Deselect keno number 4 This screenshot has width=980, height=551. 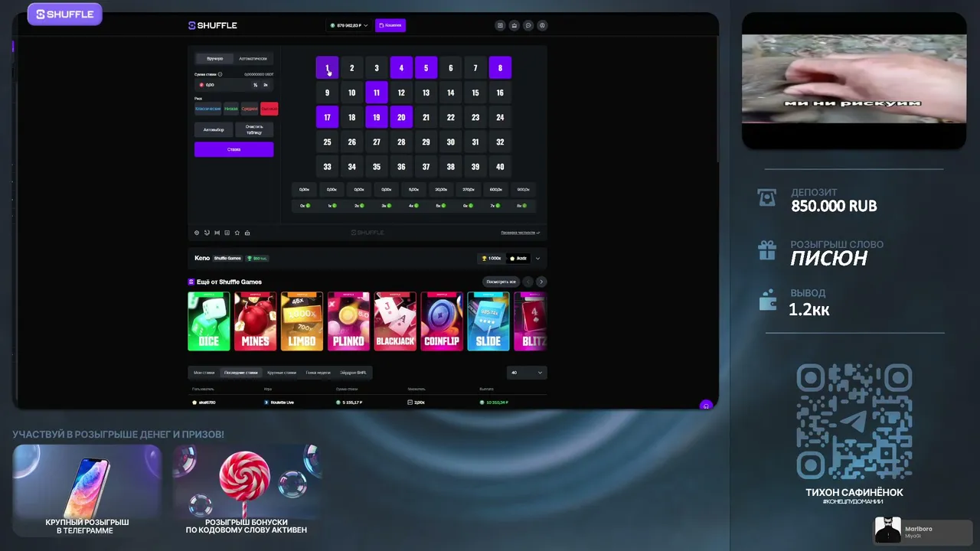pos(401,68)
